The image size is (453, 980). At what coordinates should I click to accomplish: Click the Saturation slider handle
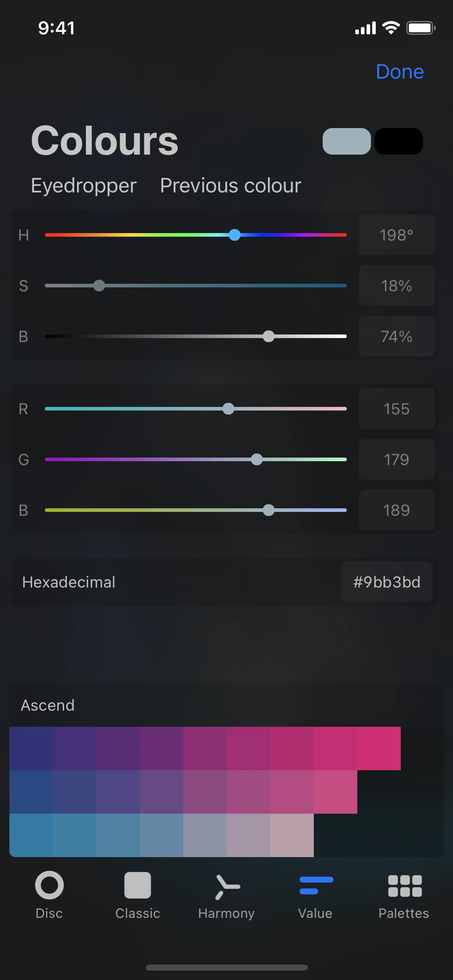[99, 285]
